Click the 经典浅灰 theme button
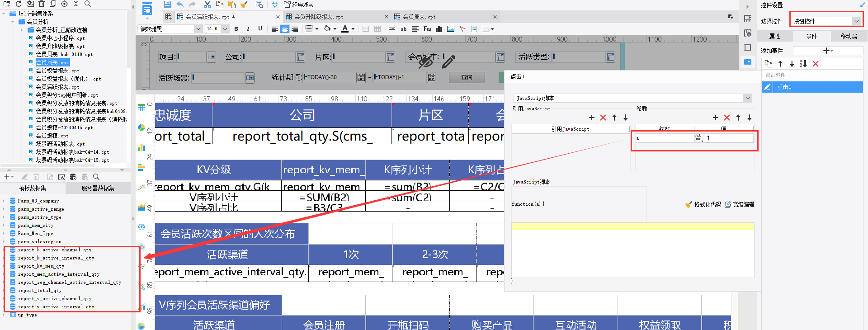Image resolution: width=868 pixels, height=330 pixels. [x=298, y=5]
